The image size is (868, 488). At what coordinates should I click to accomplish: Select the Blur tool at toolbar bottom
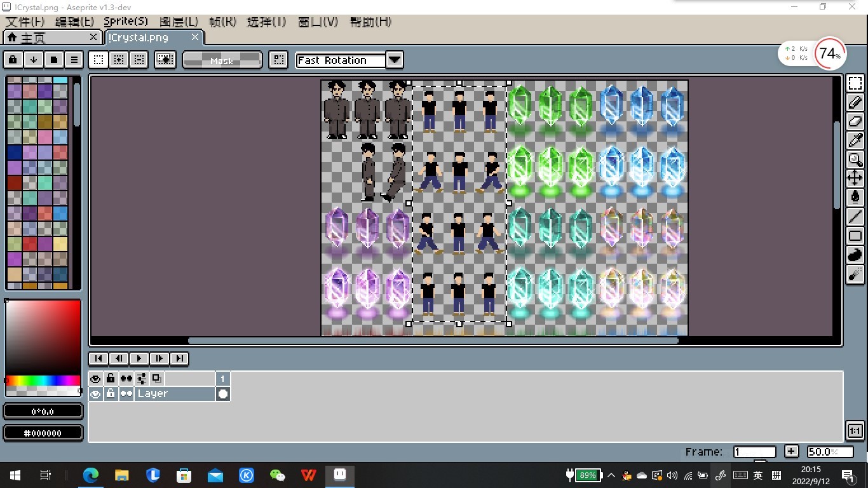pyautogui.click(x=855, y=274)
